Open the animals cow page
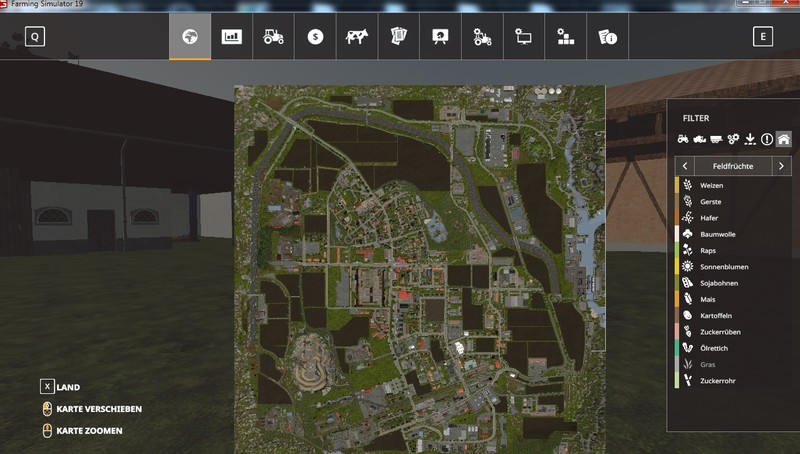Image resolution: width=800 pixels, height=454 pixels. click(356, 37)
